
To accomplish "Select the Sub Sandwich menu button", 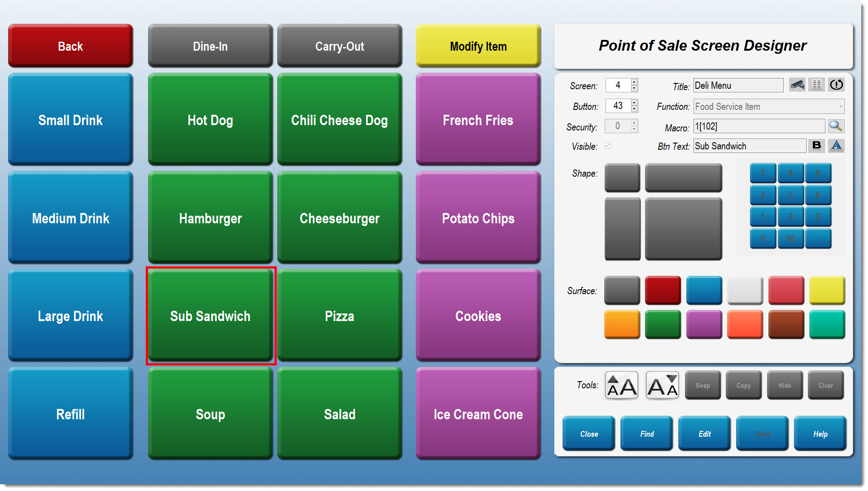I will click(210, 316).
